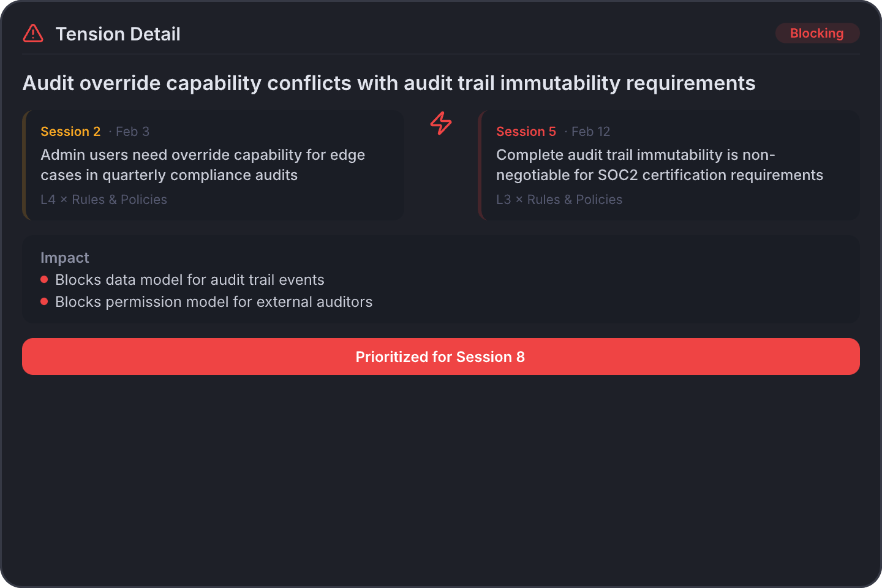Toggle the Blocking status badge
882x588 pixels.
pos(817,33)
